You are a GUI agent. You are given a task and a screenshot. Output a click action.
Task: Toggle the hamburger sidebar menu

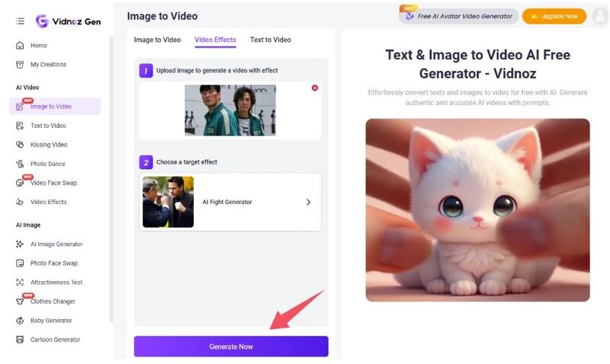21,21
